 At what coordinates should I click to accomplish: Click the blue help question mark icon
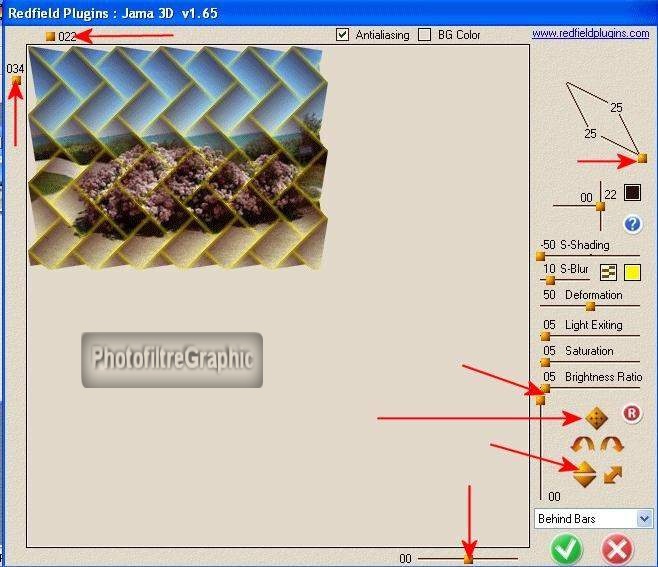coord(632,224)
